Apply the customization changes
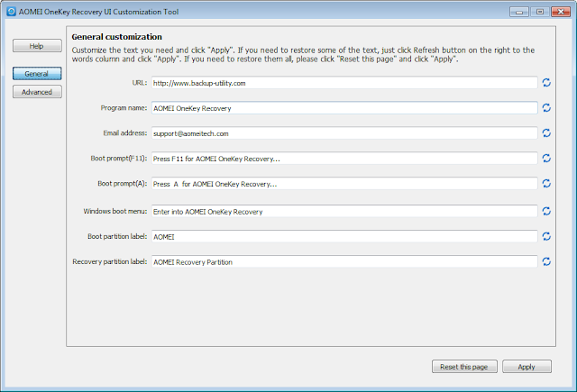 [527, 367]
